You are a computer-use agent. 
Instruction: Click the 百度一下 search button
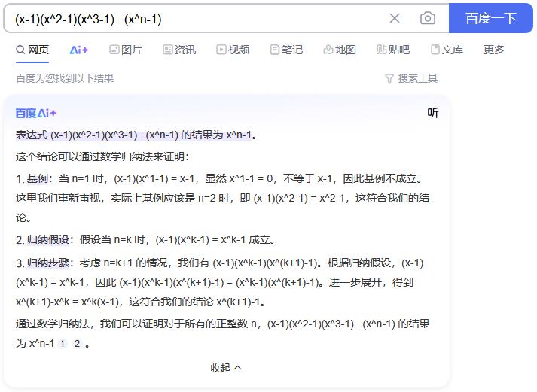pos(491,18)
